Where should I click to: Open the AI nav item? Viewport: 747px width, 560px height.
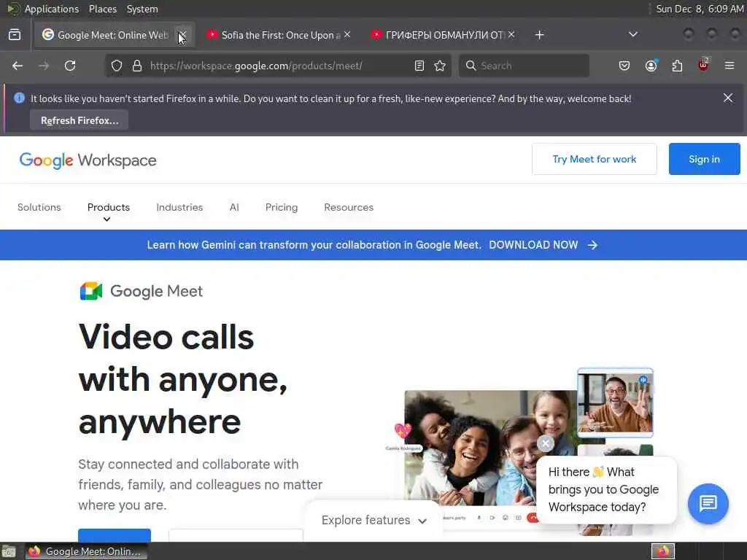[234, 207]
